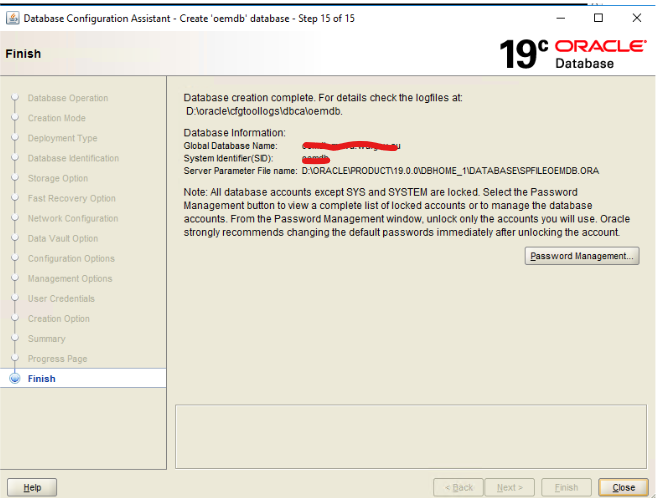This screenshot has height=498, width=658.
Task: Click the application icon in title bar
Action: click(11, 18)
